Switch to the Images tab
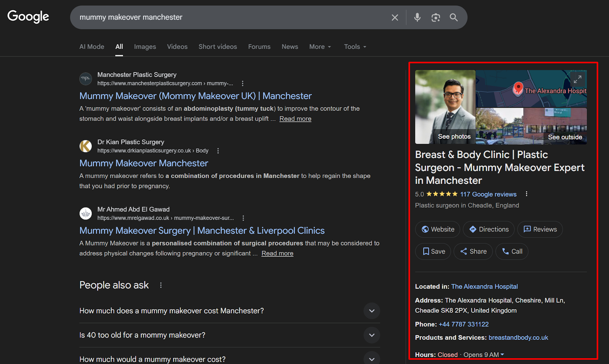 coord(145,47)
